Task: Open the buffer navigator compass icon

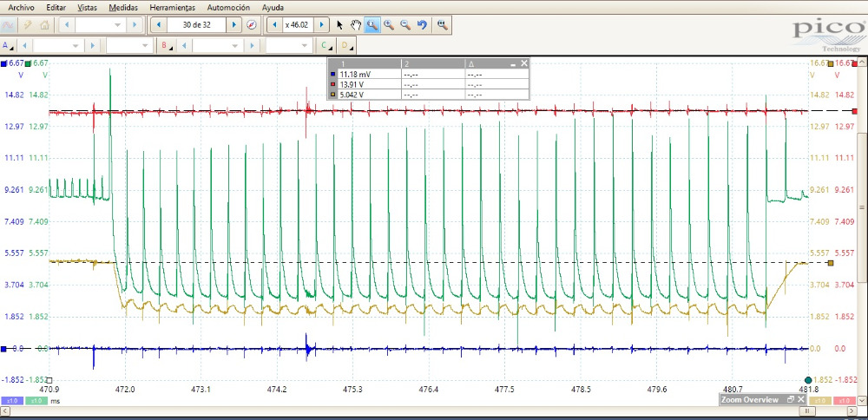Action: coord(252,25)
